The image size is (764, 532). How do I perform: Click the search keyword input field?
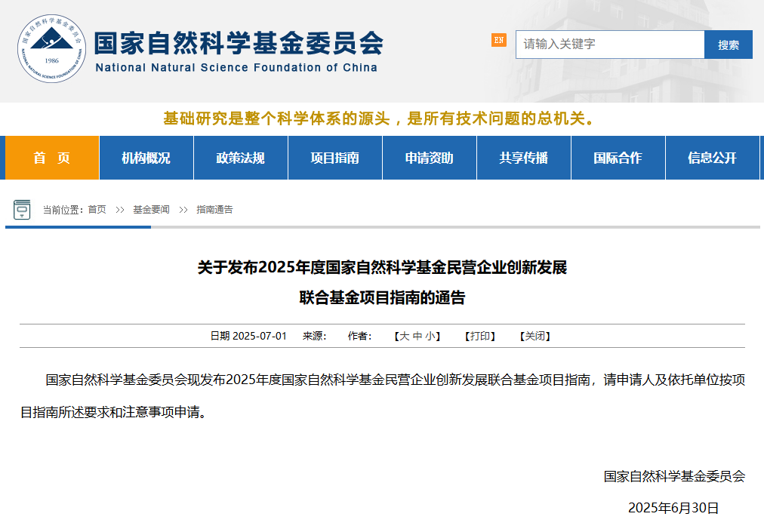[x=610, y=45]
